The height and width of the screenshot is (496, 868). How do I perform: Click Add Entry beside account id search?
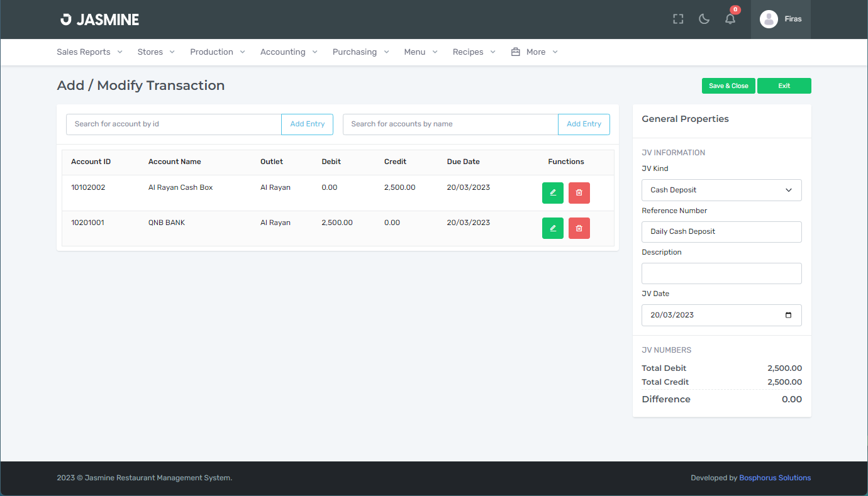click(x=307, y=124)
